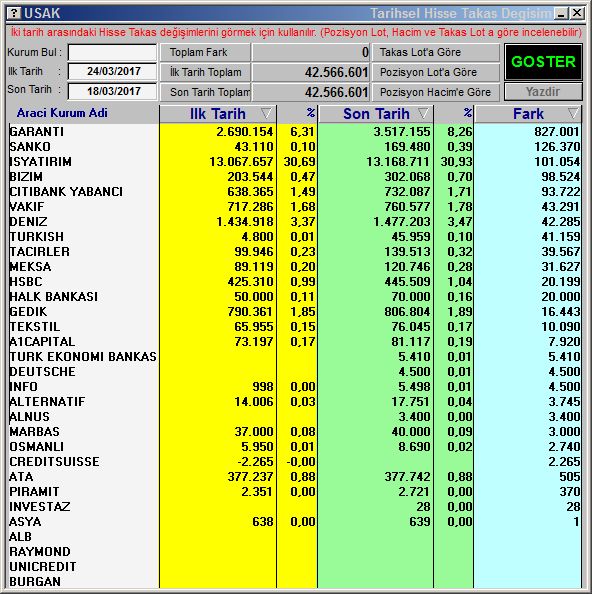Select Takas Lot'a Göre option

436,52
